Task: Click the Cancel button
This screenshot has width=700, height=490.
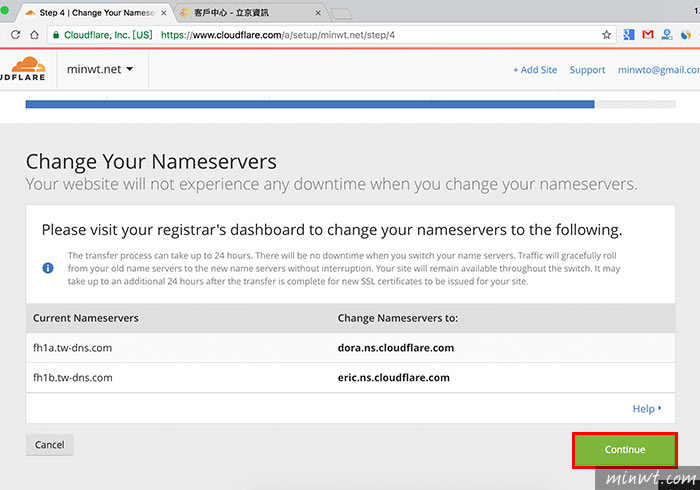Action: point(50,445)
